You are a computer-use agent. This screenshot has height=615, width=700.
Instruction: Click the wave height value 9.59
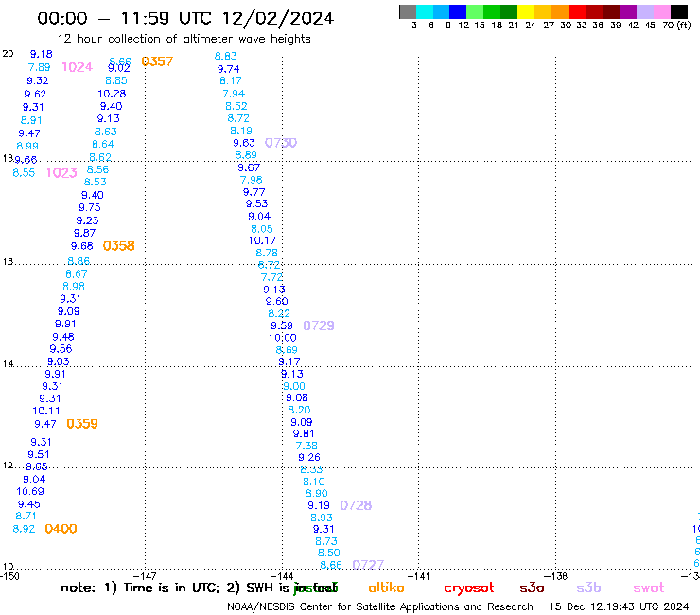click(282, 325)
